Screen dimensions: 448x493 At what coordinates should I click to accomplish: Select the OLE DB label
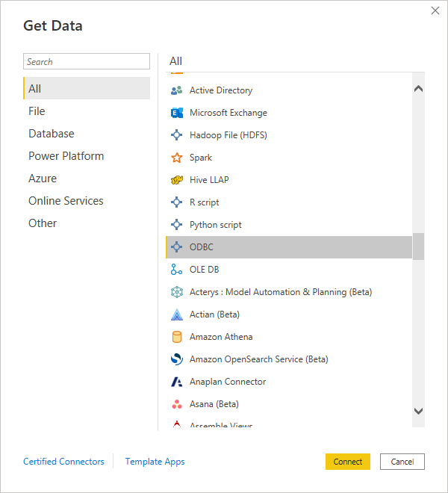[x=204, y=270]
